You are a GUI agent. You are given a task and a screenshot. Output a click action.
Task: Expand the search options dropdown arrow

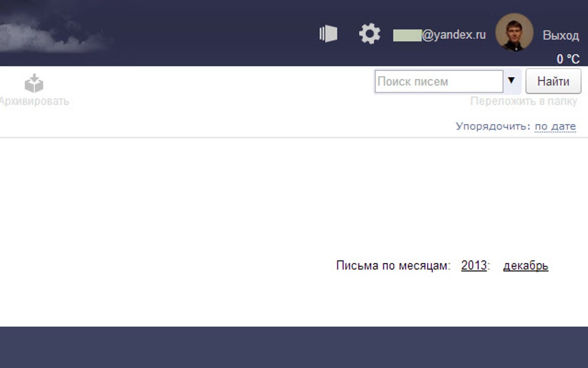coord(512,81)
